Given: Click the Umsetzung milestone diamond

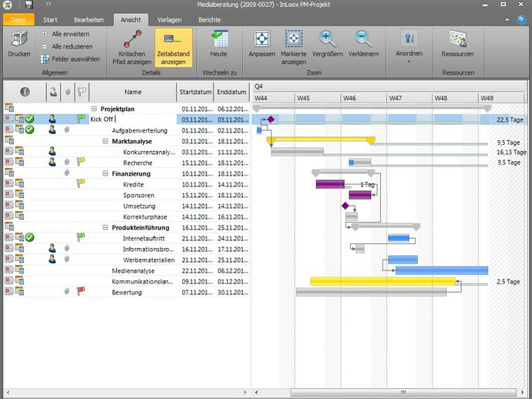Looking at the screenshot, I should (x=345, y=206).
